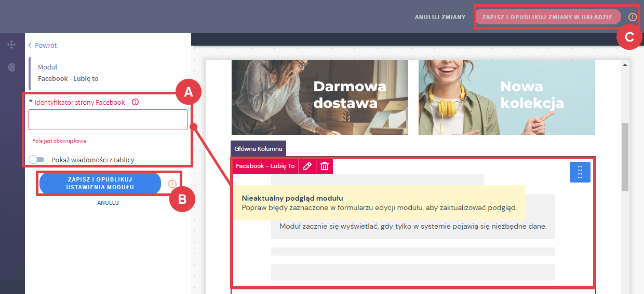This screenshot has width=644, height=294.
Task: Click the vertical scrollbar of the preview
Action: click(x=625, y=156)
